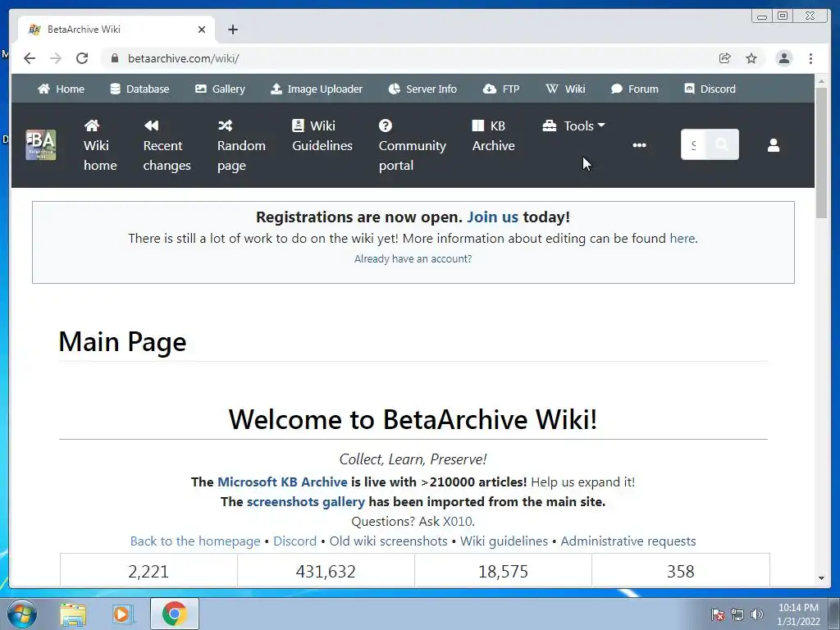
Task: Open Chrome's three-dot menu
Action: pyautogui.click(x=810, y=58)
